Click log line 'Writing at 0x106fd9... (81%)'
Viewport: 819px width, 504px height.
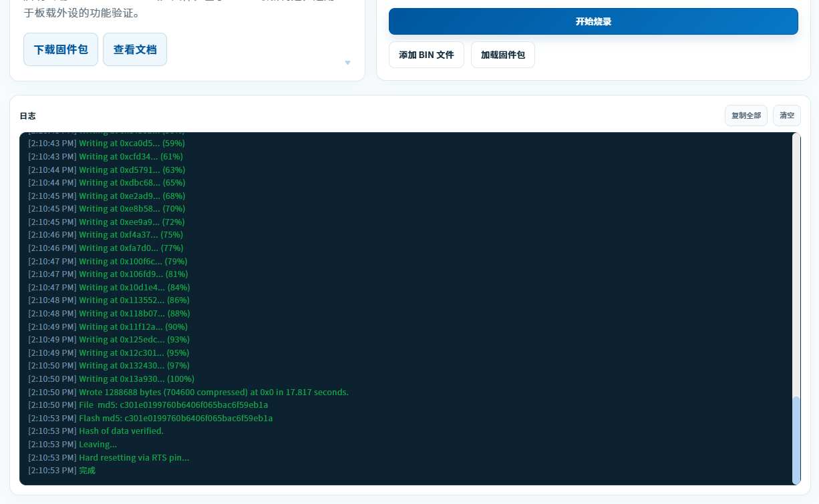coord(108,274)
